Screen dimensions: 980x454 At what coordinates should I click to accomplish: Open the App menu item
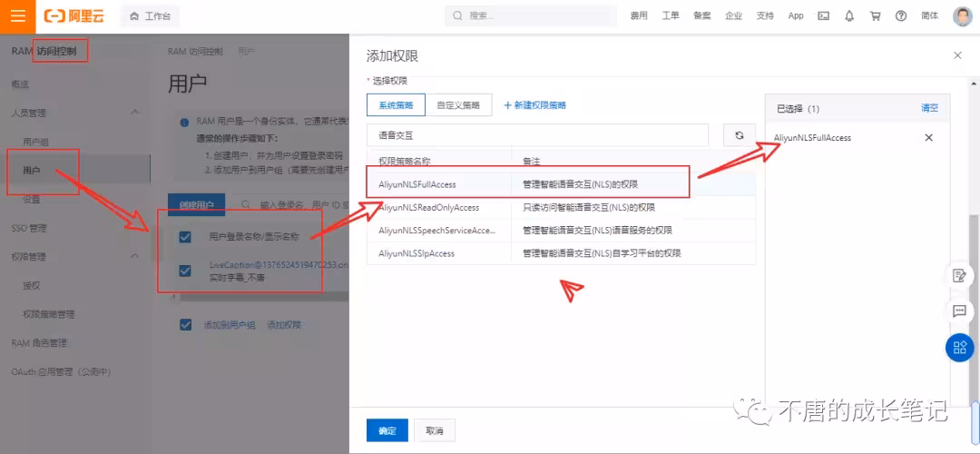796,16
